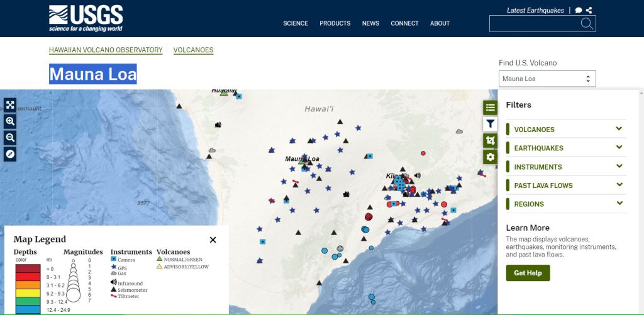The height and width of the screenshot is (315, 644).
Task: Click the search magnifier icon
Action: [586, 24]
